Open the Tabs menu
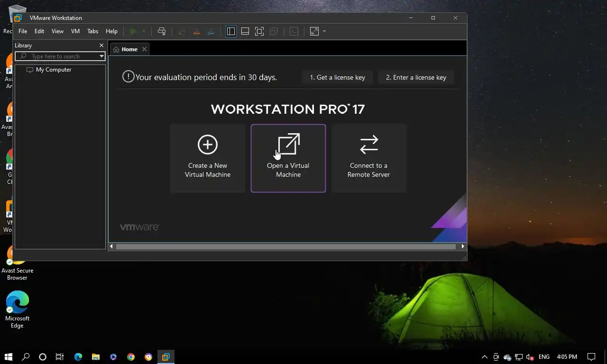The height and width of the screenshot is (364, 607). [92, 31]
